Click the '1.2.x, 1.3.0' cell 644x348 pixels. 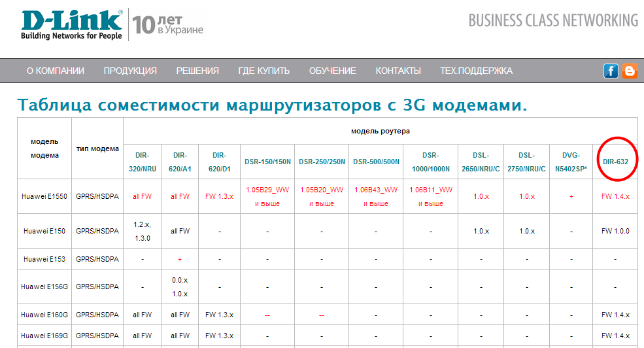click(x=142, y=231)
